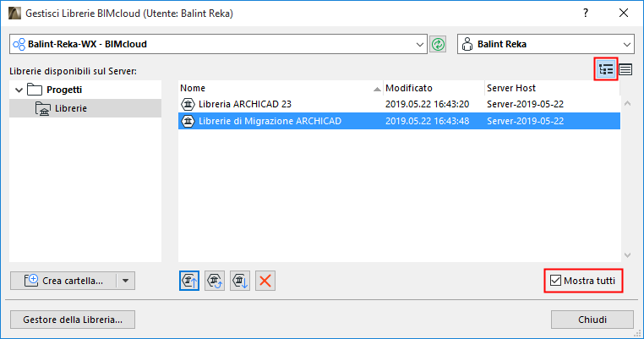
Task: Click the list scrollbar down arrow
Action: (628, 255)
